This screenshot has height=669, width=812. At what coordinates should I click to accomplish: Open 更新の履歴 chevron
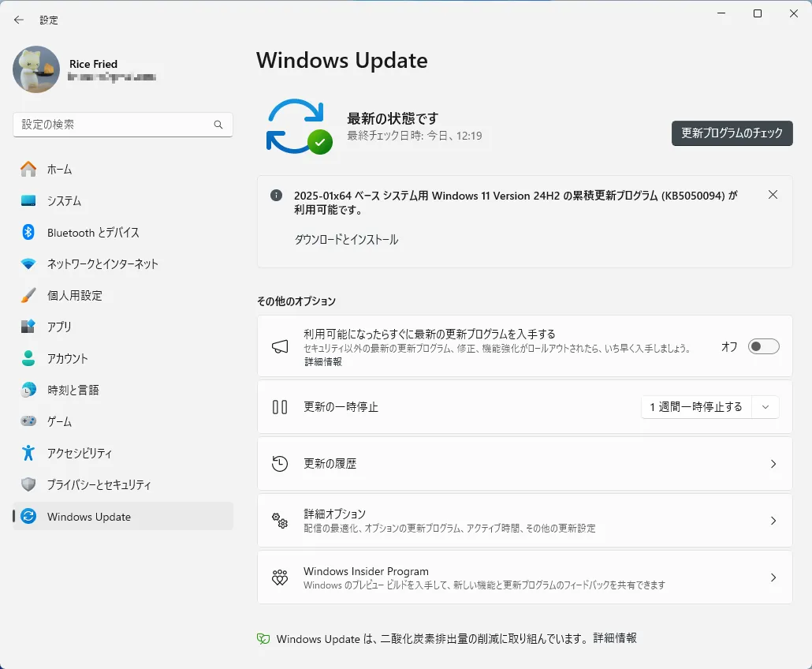tap(773, 464)
